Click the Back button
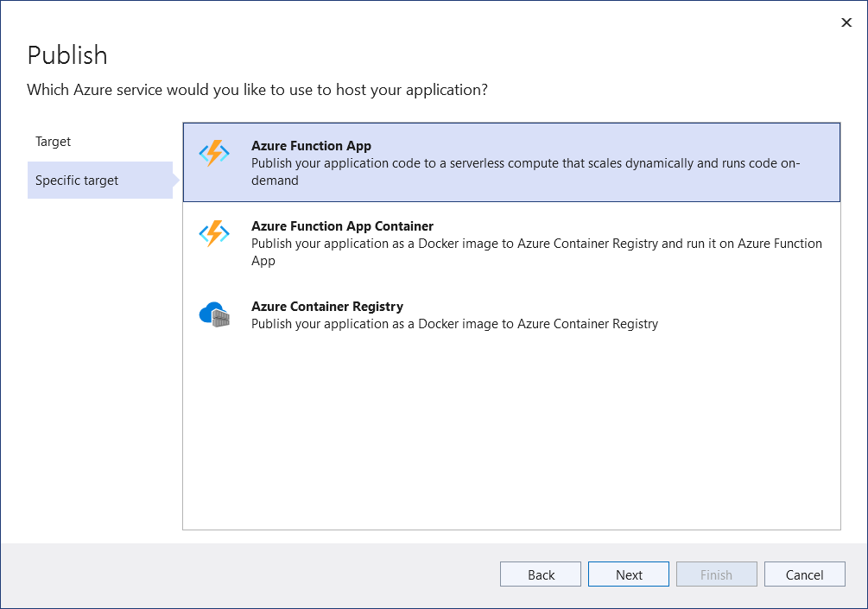The height and width of the screenshot is (609, 868). tap(541, 574)
